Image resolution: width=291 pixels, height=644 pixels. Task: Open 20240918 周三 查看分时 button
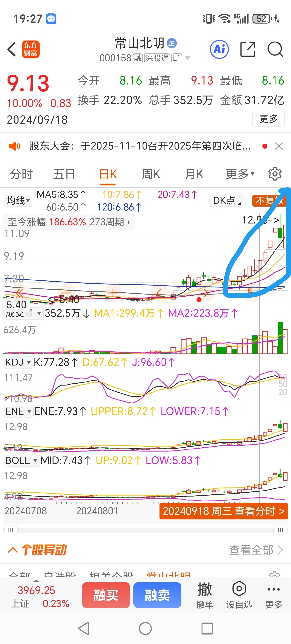pyautogui.click(x=224, y=511)
